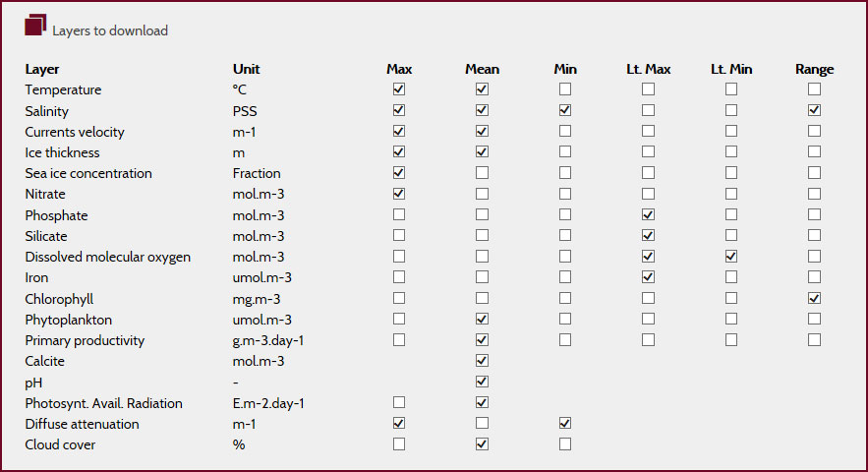Uncheck Calcite Mean checkbox
The width and height of the screenshot is (868, 472).
[x=482, y=360]
